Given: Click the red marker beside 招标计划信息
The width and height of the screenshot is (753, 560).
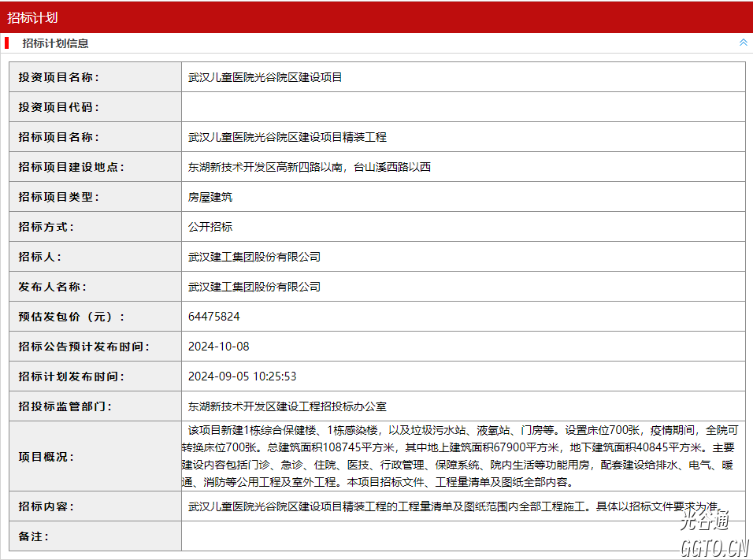Looking at the screenshot, I should tap(7, 43).
